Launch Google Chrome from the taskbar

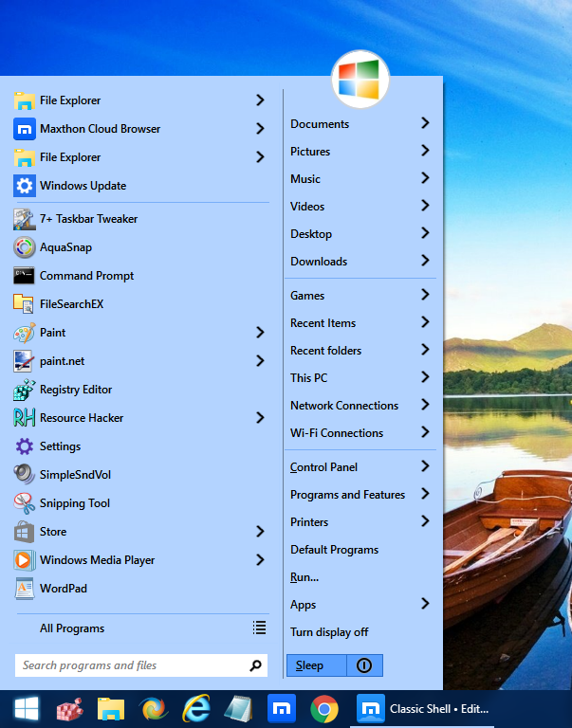pyautogui.click(x=324, y=709)
